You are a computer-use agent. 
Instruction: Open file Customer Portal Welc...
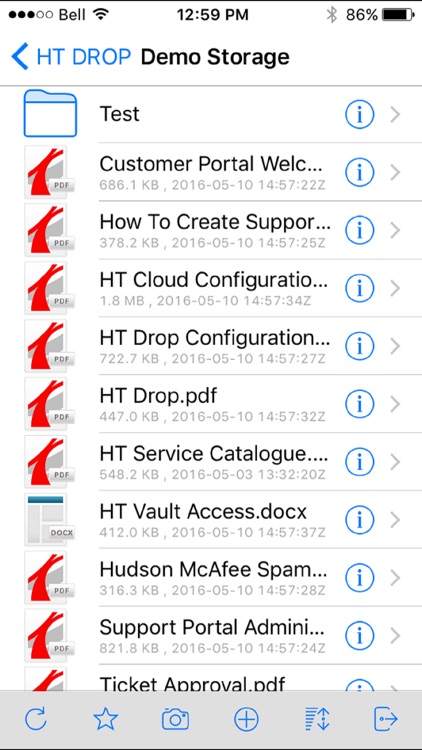[x=211, y=164]
